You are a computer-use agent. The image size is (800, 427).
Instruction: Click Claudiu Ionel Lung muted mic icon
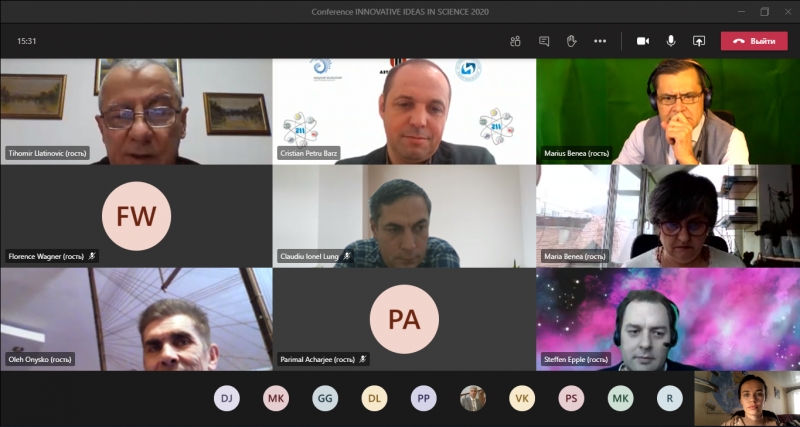point(347,256)
